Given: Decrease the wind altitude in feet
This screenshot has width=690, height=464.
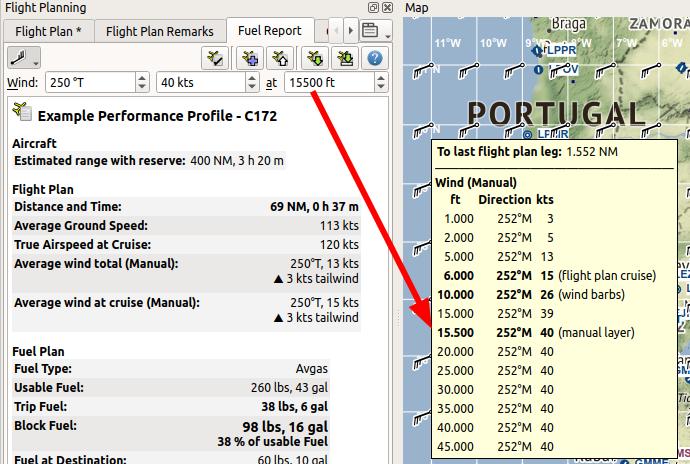Looking at the screenshot, I should 381,87.
